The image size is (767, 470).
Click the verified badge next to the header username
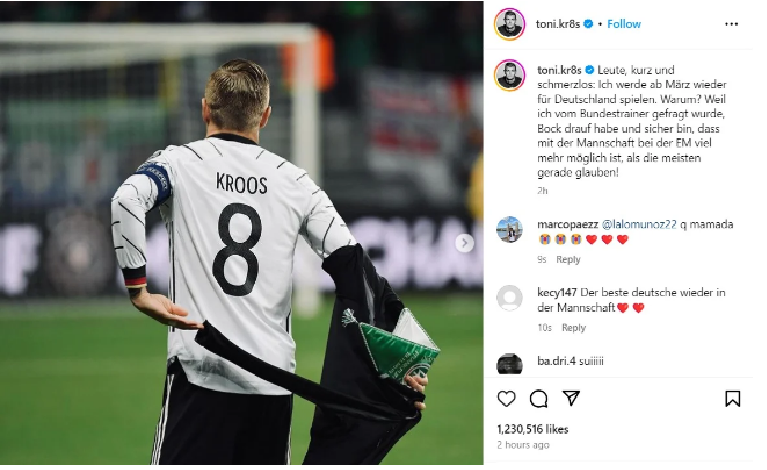point(588,24)
